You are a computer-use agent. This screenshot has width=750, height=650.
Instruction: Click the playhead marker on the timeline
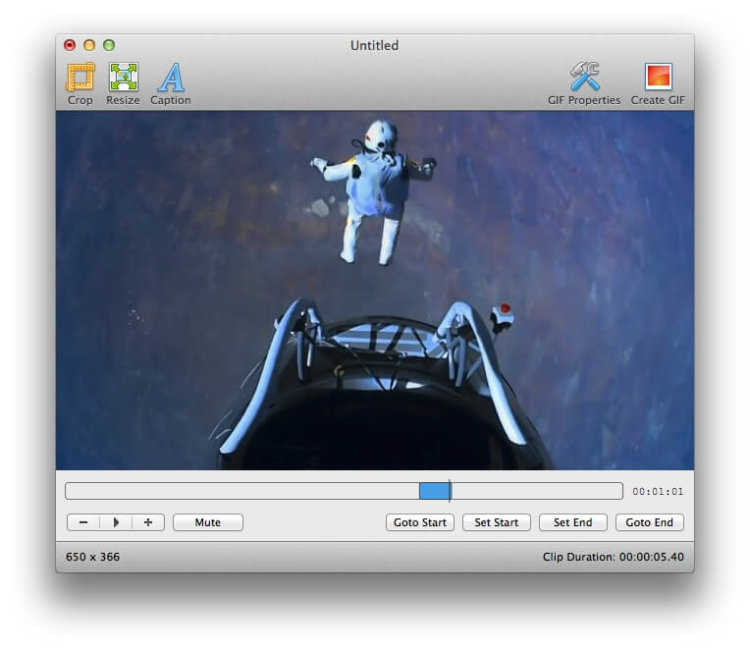pos(450,491)
